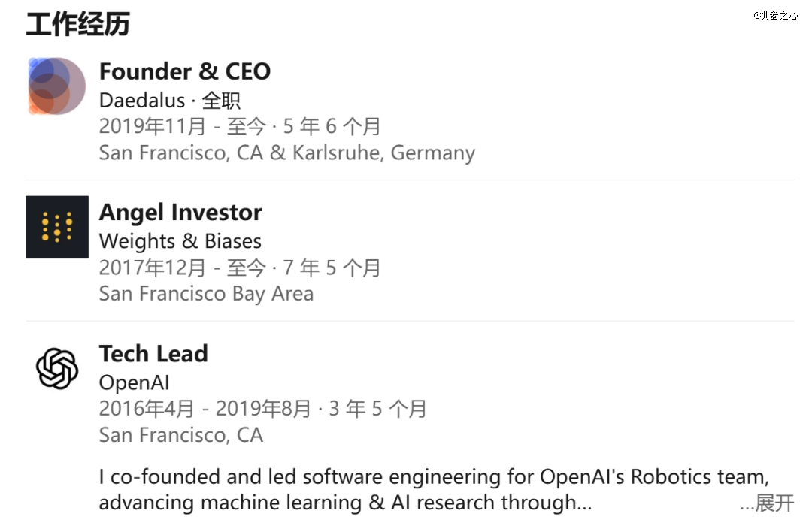Click the Daedalus · 全职 company name
The image size is (812, 529).
[x=170, y=100]
